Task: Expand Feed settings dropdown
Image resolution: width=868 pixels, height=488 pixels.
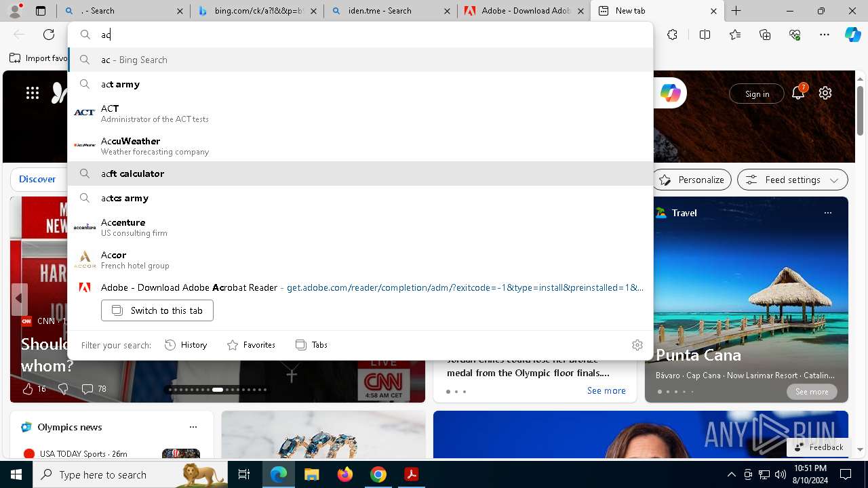Action: point(792,180)
